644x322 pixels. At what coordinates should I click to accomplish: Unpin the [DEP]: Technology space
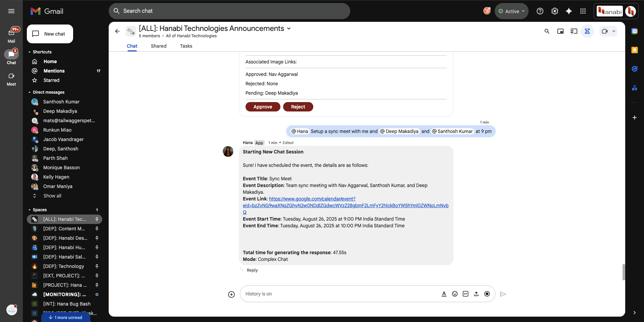tap(97, 266)
